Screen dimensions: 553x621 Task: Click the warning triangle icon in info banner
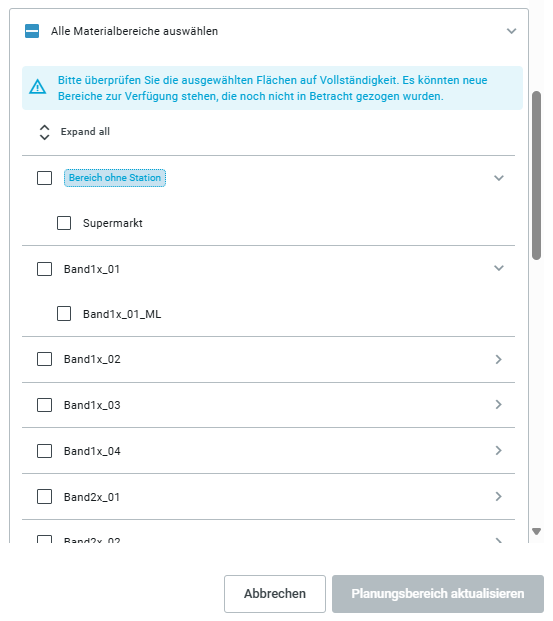pos(38,87)
